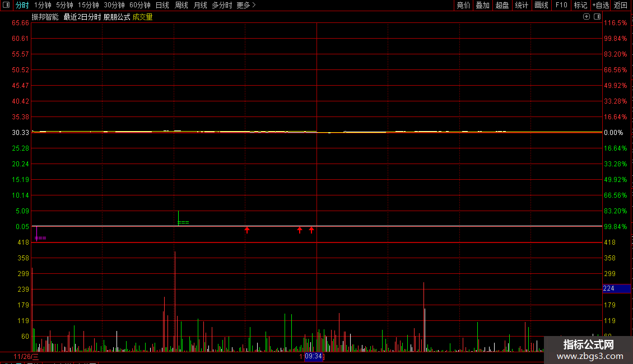Click the highlighted 224 volume value
Viewport: 633px width, 364px height.
click(x=616, y=288)
